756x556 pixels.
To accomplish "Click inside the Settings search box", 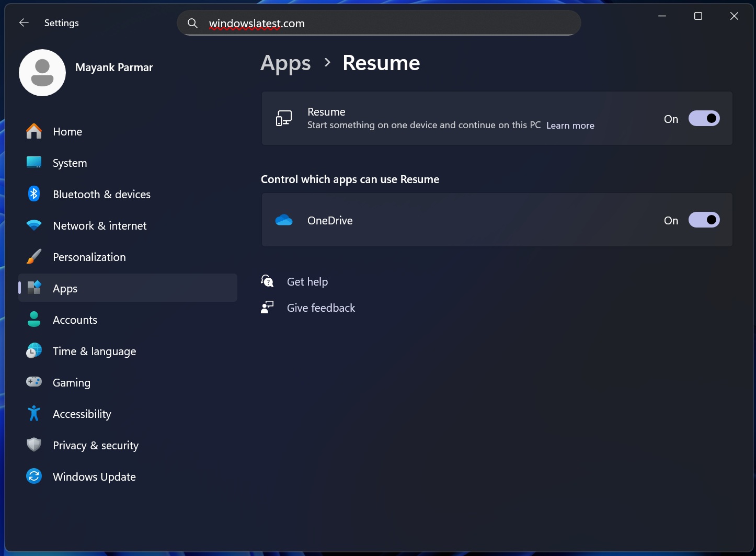I will [379, 23].
